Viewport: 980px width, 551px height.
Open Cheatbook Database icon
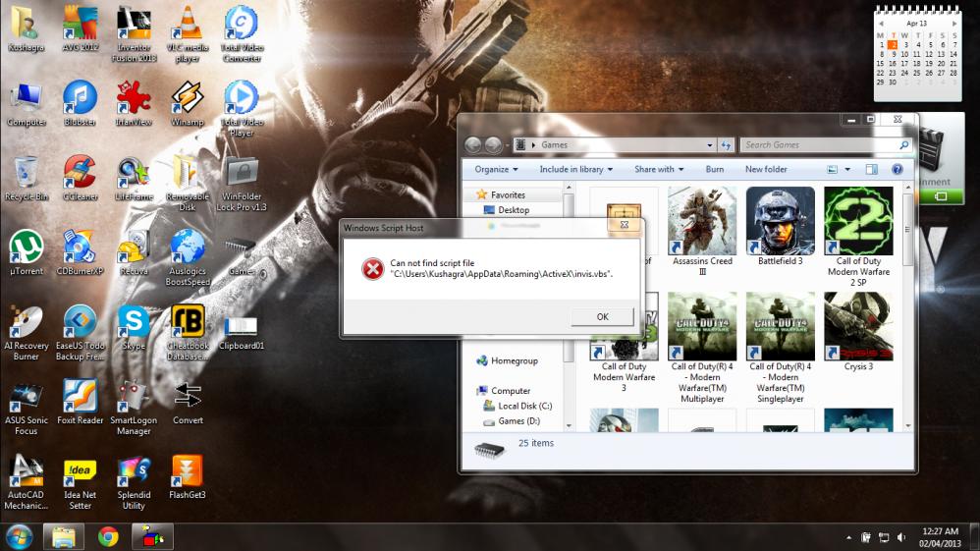pyautogui.click(x=188, y=332)
